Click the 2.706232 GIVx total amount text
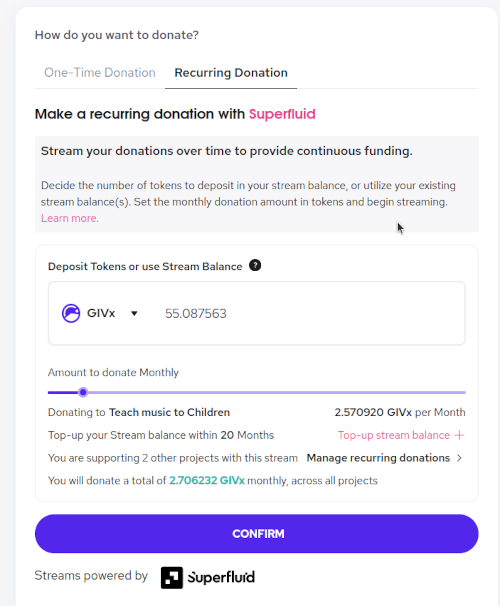Image resolution: width=500 pixels, height=606 pixels. pos(207,481)
